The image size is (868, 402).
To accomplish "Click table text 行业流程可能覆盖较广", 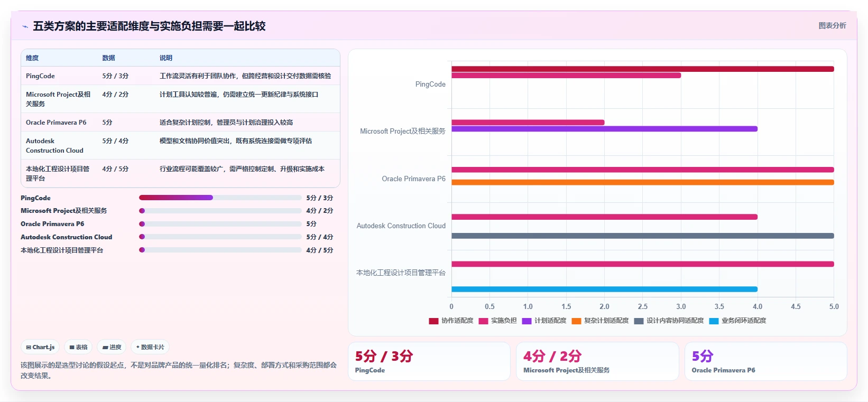I will click(191, 169).
